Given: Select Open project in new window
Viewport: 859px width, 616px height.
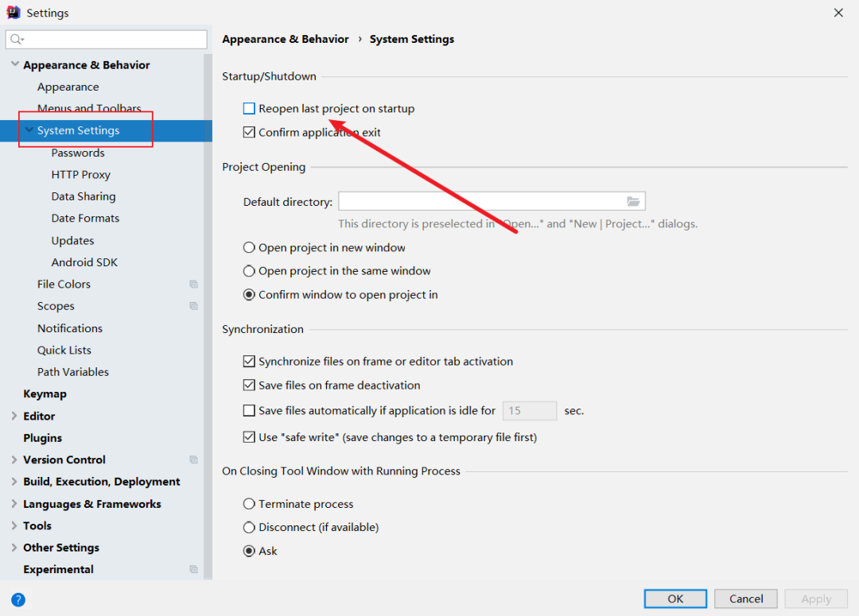Looking at the screenshot, I should click(250, 248).
